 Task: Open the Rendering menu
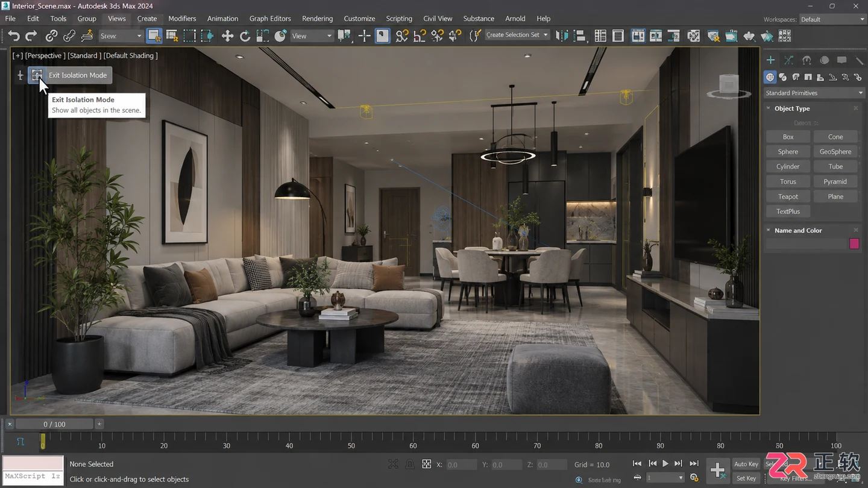(x=317, y=19)
